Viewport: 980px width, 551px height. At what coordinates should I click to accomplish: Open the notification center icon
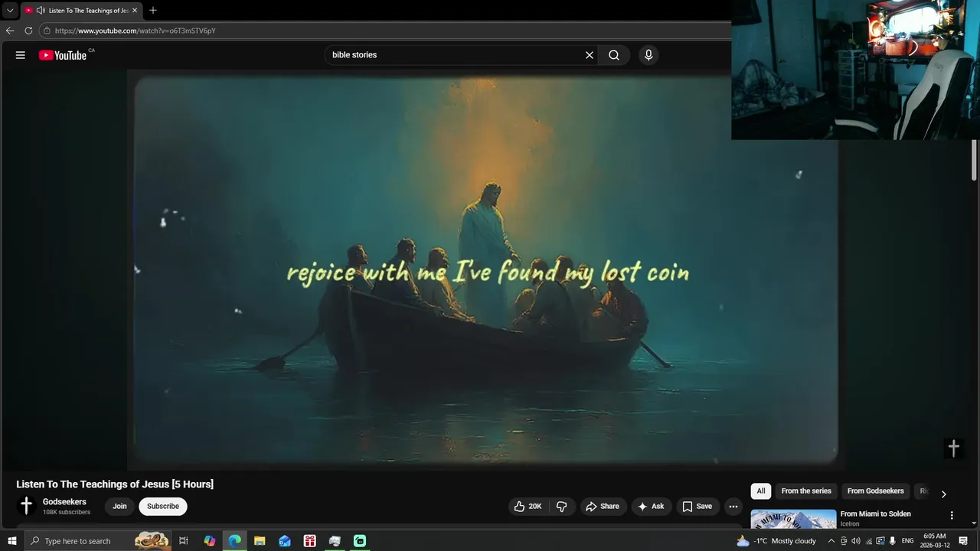click(965, 541)
